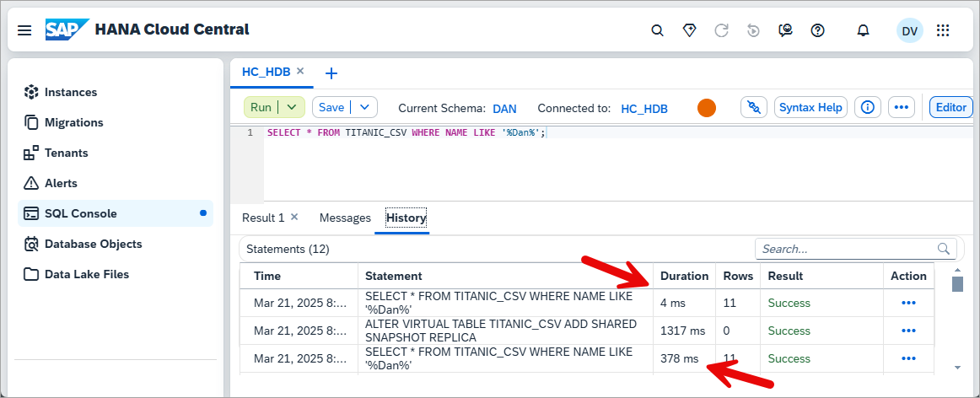Click the DAN current schema link
The height and width of the screenshot is (398, 980).
pos(505,108)
